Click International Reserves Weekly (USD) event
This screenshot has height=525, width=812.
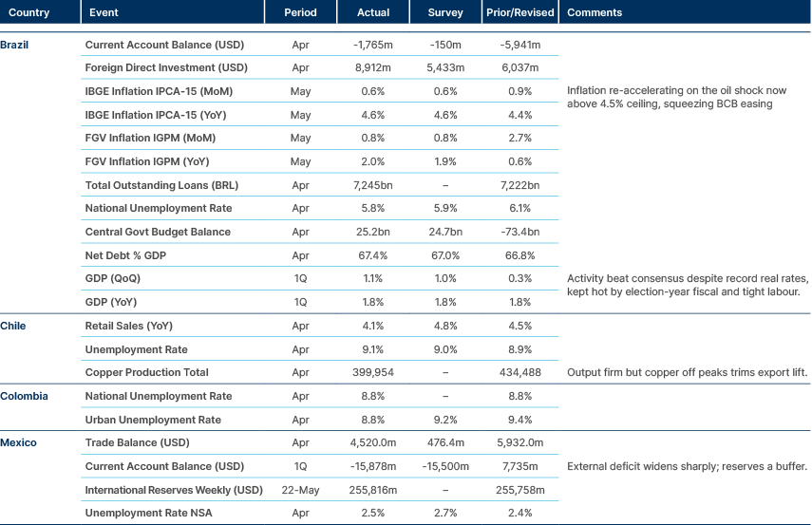(x=174, y=490)
